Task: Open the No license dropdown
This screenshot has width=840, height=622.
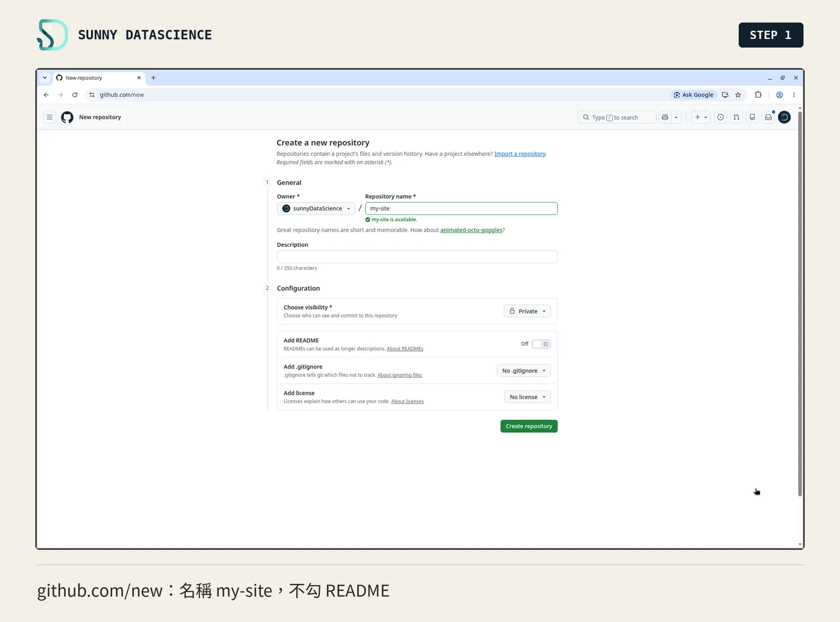Action: coord(527,397)
